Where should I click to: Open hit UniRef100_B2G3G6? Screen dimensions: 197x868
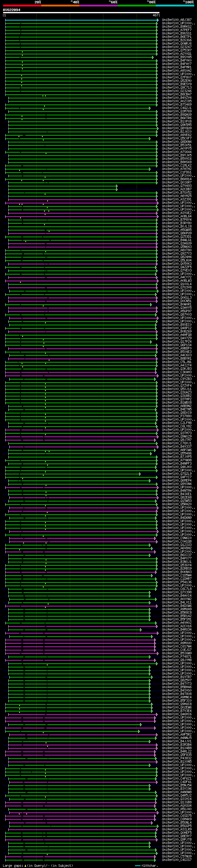click(177, 40)
